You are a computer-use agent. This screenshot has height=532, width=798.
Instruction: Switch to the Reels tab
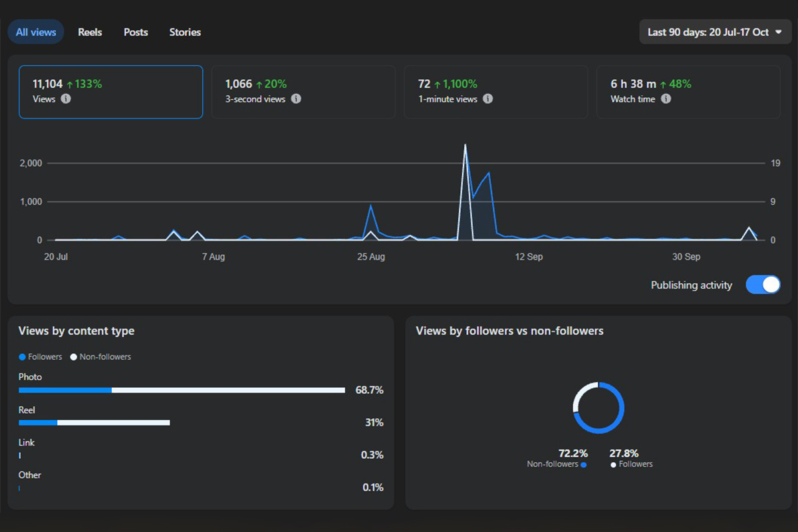click(90, 32)
